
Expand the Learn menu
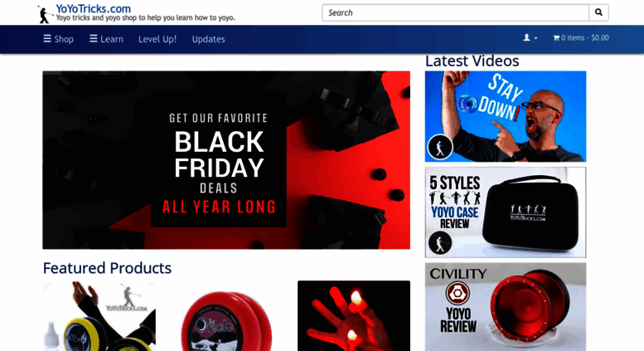(106, 39)
